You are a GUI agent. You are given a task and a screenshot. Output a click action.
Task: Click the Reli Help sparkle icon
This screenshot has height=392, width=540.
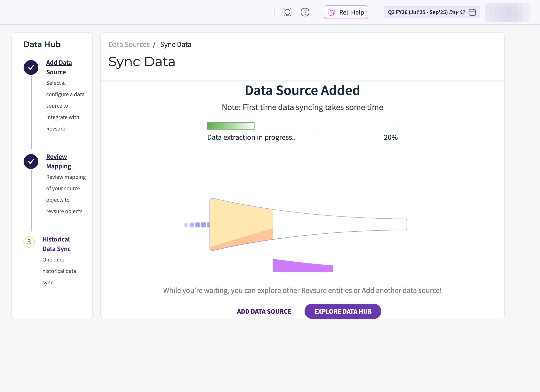click(331, 12)
